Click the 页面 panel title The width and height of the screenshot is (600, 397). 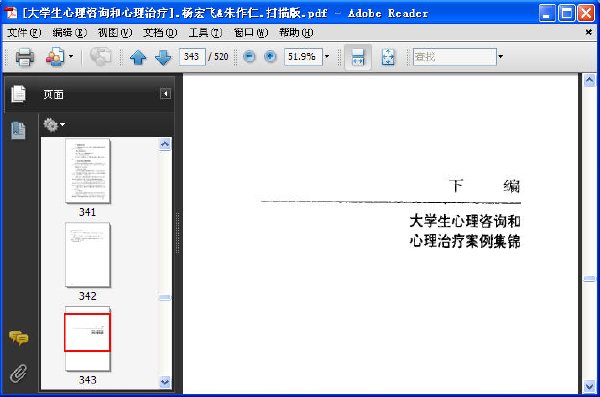(x=53, y=95)
